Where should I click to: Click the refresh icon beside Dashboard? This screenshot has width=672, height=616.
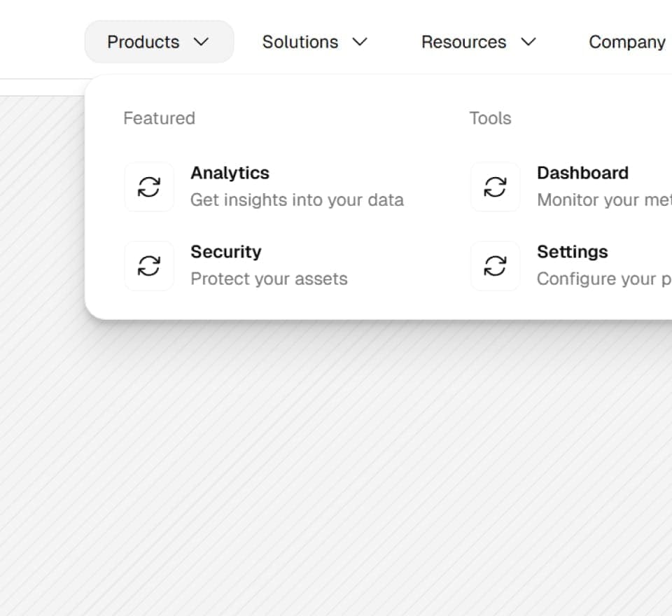496,187
